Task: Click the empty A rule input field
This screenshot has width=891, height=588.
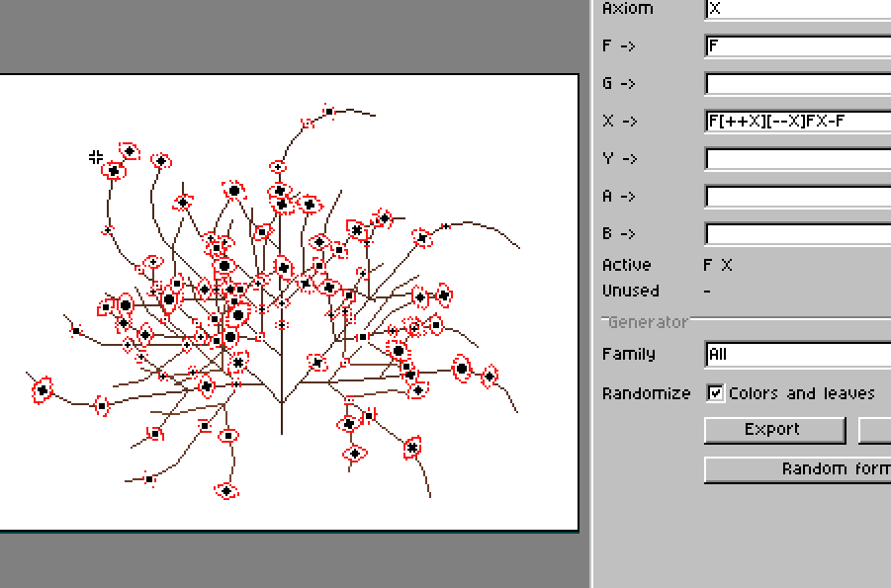Action: pos(798,196)
